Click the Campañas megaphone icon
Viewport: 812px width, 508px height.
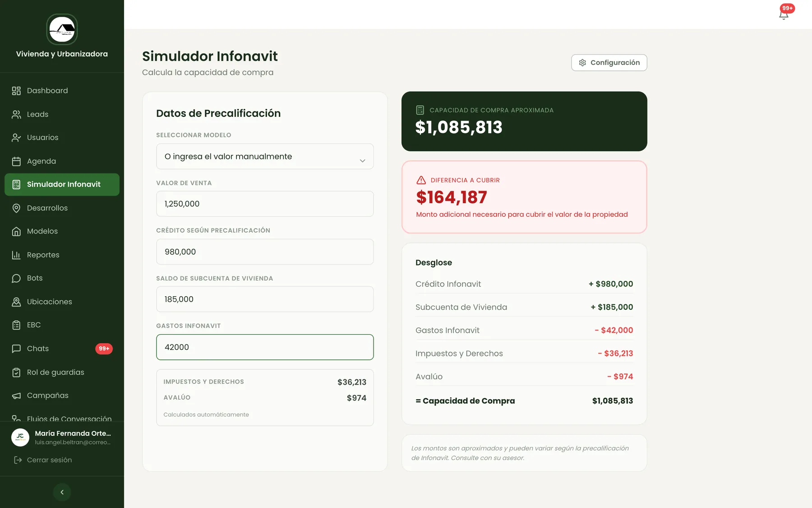[16, 396]
